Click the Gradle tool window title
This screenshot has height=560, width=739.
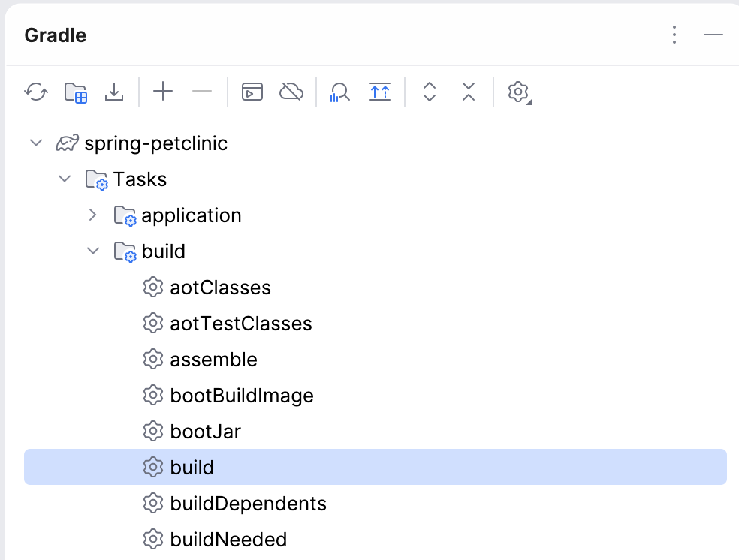[55, 35]
